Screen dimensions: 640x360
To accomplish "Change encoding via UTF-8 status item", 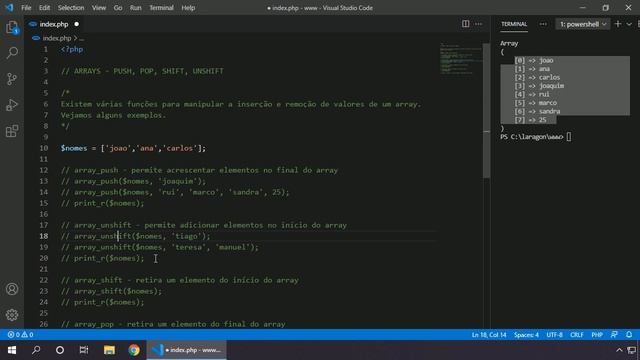I will [554, 335].
